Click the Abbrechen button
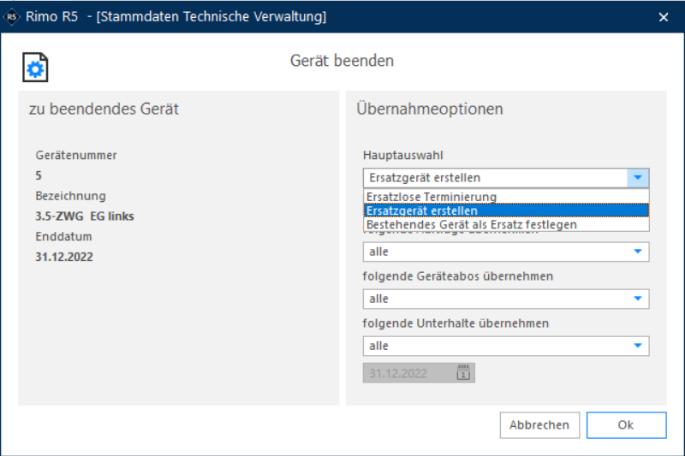 (540, 425)
